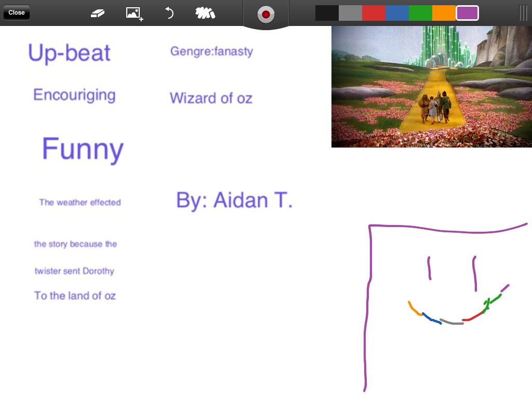The height and width of the screenshot is (399, 532).
Task: Clear all drawing with the scribble icon
Action: click(205, 13)
